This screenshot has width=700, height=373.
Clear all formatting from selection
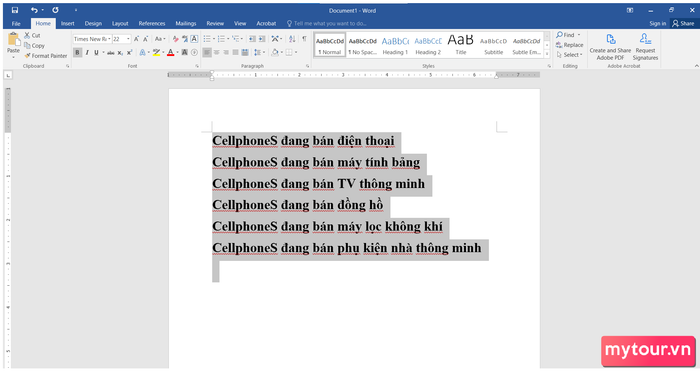175,39
